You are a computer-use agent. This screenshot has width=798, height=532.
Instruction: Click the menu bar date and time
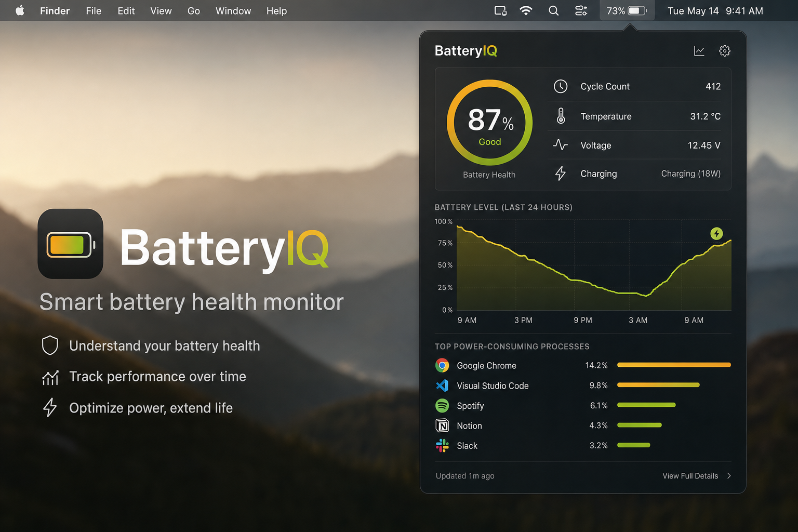pos(715,11)
